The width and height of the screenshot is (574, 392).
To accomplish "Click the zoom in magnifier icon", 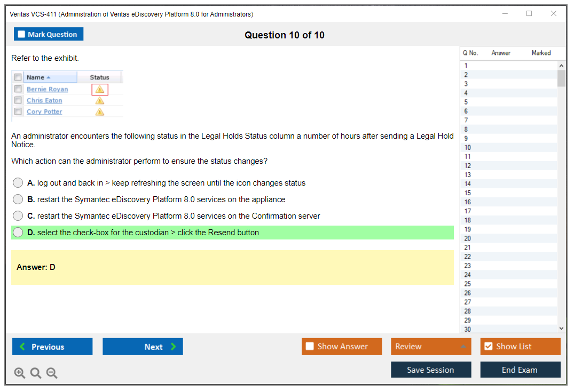I will [19, 373].
